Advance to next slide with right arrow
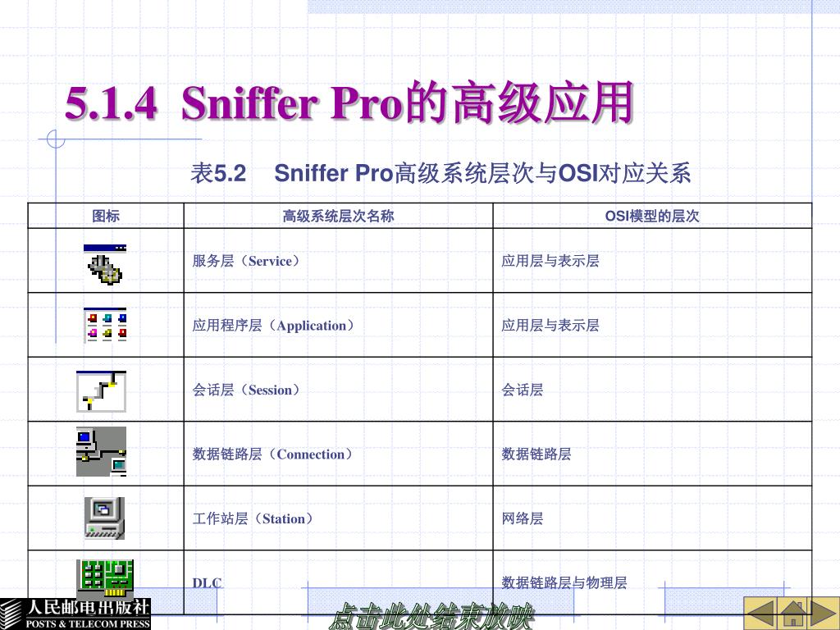840x630 pixels. point(824,613)
